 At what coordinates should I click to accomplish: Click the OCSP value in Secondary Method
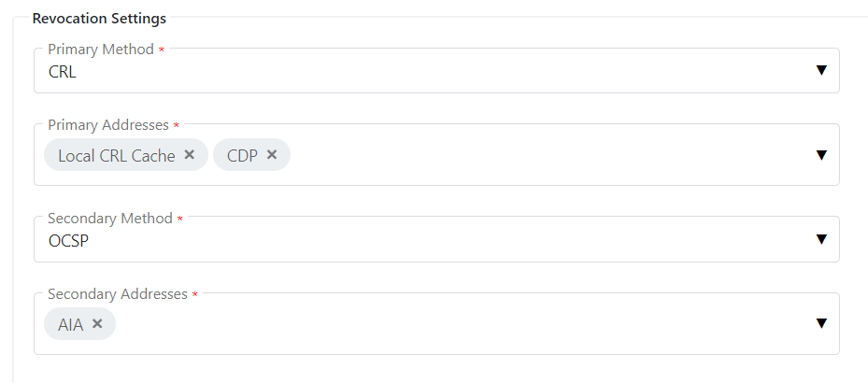69,240
